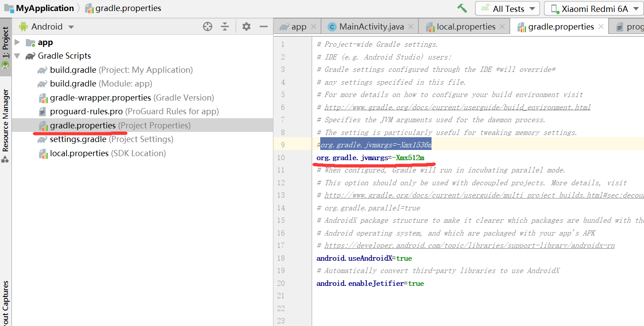
Task: Open the All Tests run configuration dropdown
Action: pyautogui.click(x=508, y=9)
